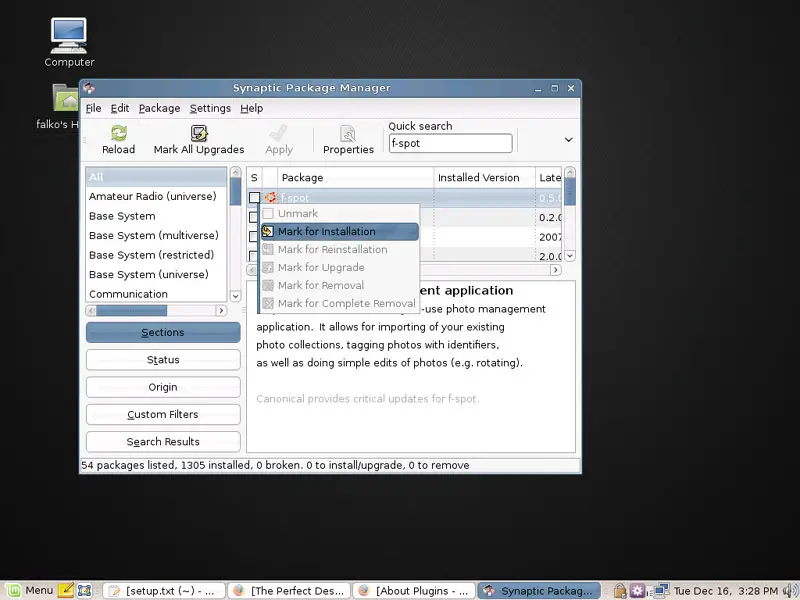Click the section list scroll down arrow
800x600 pixels.
235,295
